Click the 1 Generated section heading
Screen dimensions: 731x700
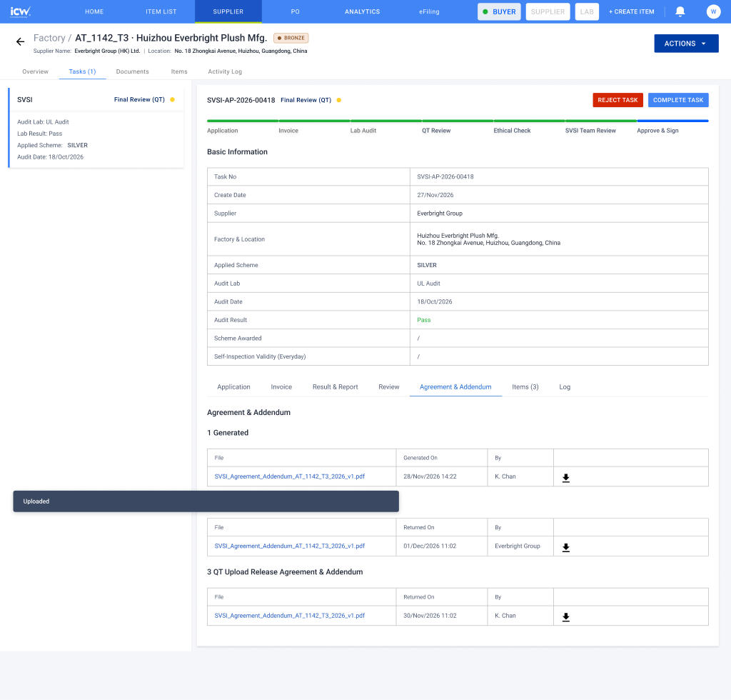[228, 432]
